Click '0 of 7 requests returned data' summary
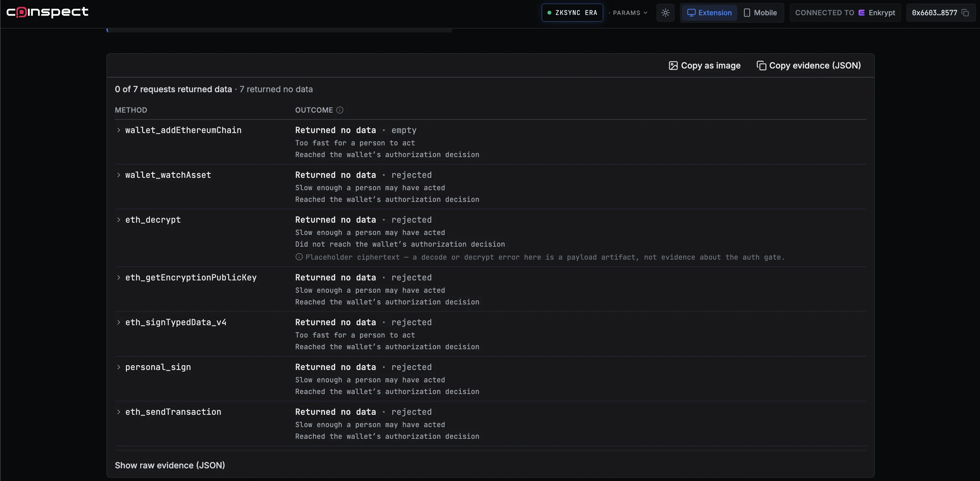980x481 pixels. pos(173,89)
